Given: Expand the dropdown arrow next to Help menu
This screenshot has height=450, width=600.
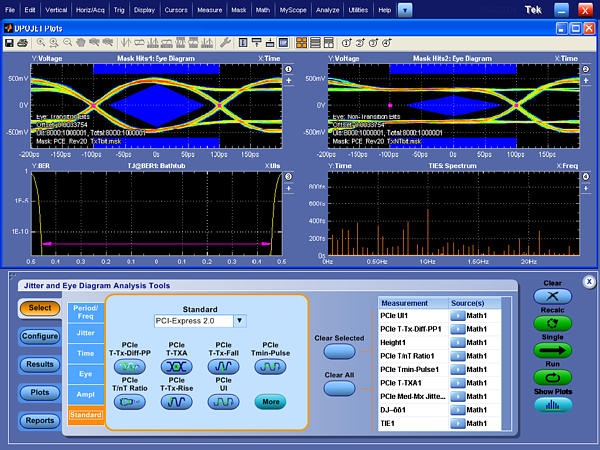Looking at the screenshot, I should pyautogui.click(x=404, y=9).
